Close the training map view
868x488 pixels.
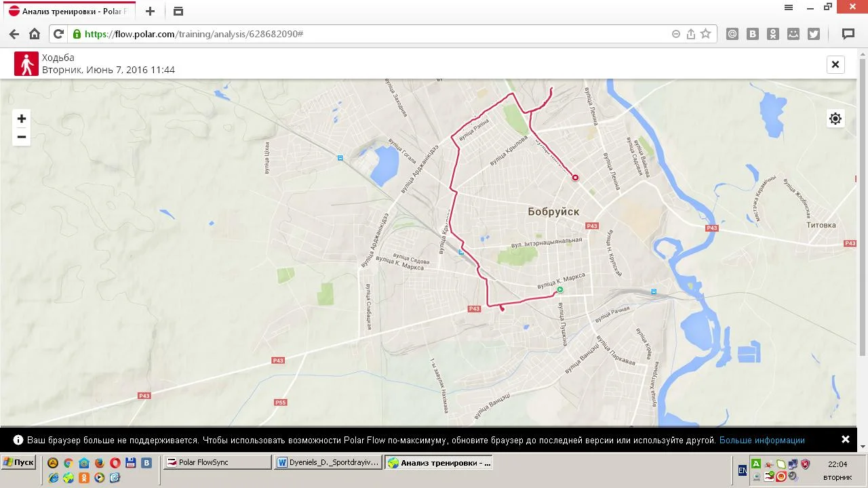835,64
